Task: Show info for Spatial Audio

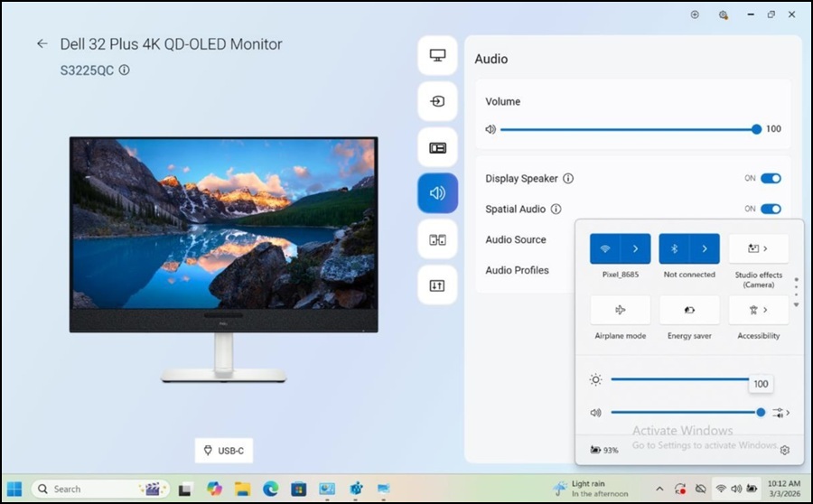Action: point(556,209)
